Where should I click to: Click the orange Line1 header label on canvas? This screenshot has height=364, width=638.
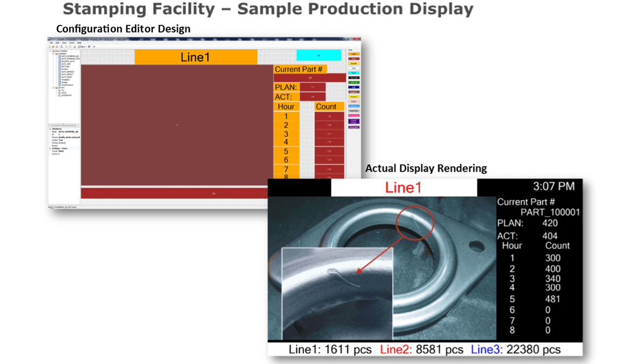tap(196, 57)
